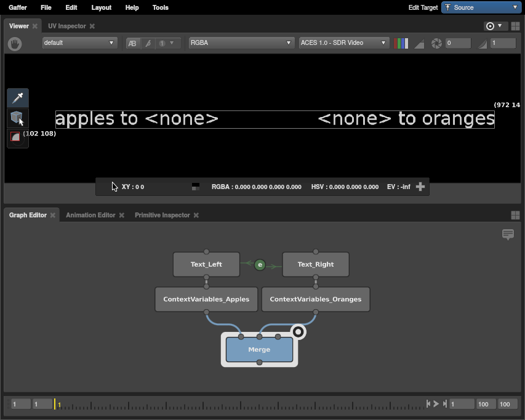Toggle the AB image comparison mode

(132, 43)
